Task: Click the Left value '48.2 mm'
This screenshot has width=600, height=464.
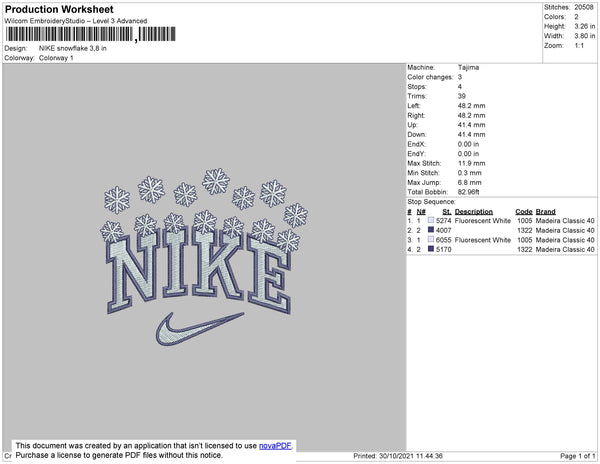Action: point(471,106)
